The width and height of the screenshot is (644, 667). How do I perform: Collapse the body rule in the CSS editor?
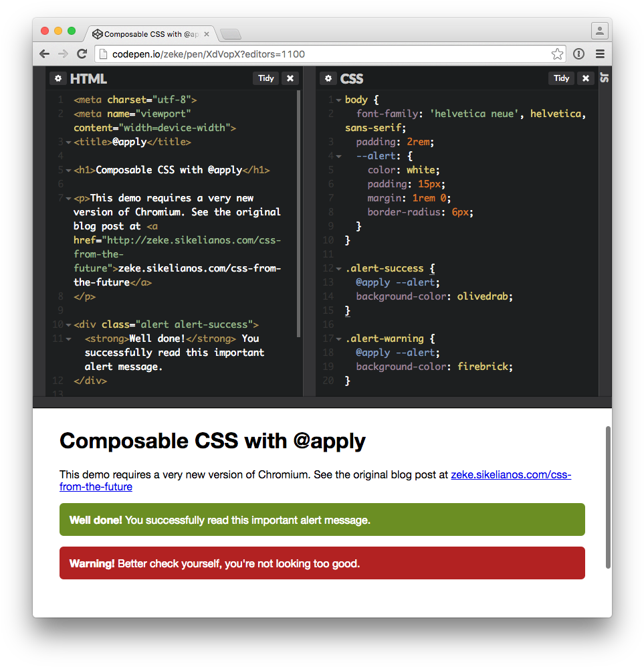click(x=338, y=99)
